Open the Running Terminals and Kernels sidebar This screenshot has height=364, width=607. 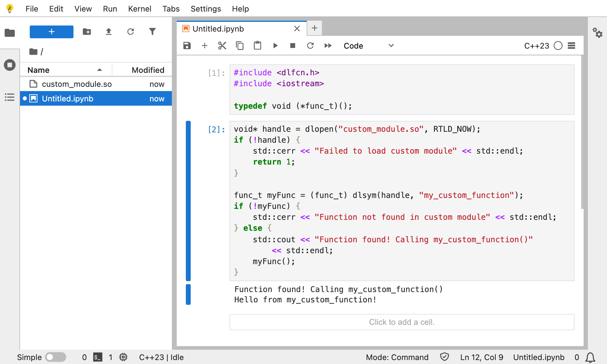click(x=10, y=65)
